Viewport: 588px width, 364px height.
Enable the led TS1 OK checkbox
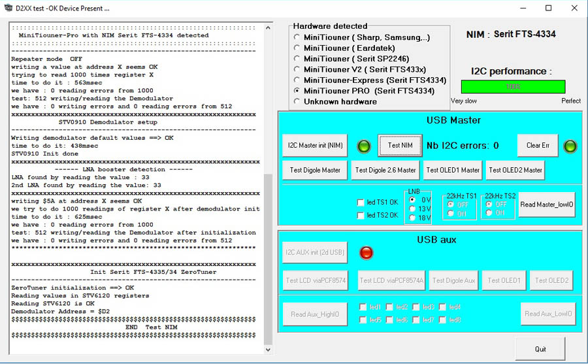coord(361,203)
